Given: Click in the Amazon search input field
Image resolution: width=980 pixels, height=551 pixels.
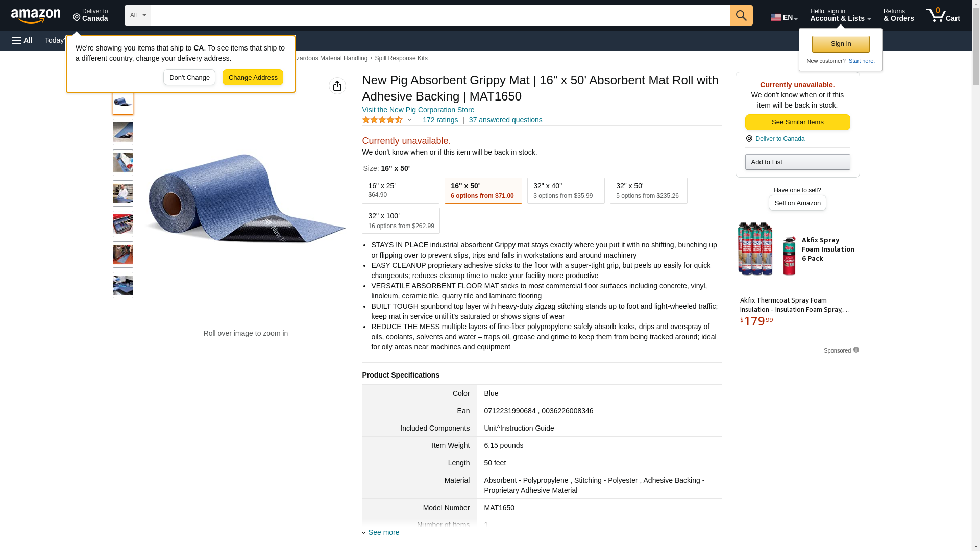Looking at the screenshot, I should [x=440, y=15].
